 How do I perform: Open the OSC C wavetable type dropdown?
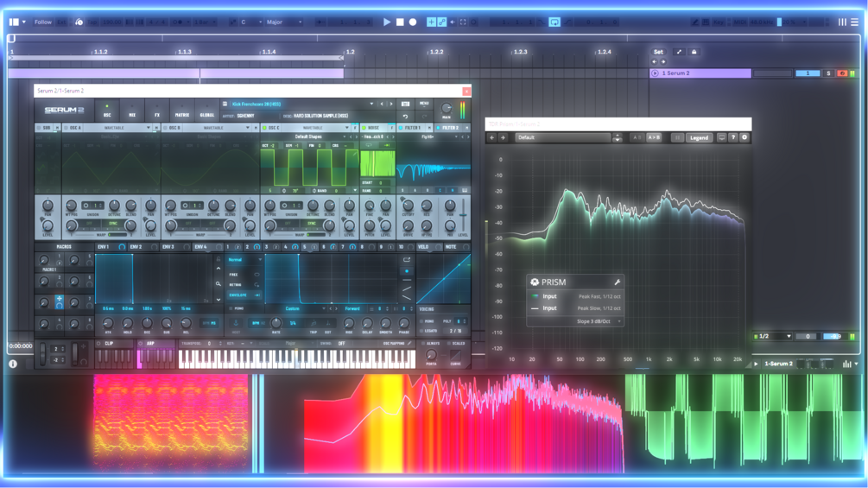point(316,128)
